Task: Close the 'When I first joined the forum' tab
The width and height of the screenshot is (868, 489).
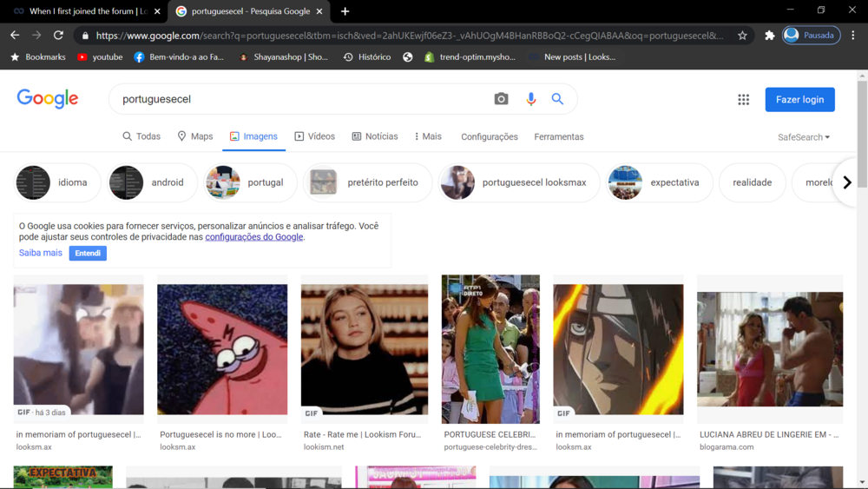Action: [157, 11]
